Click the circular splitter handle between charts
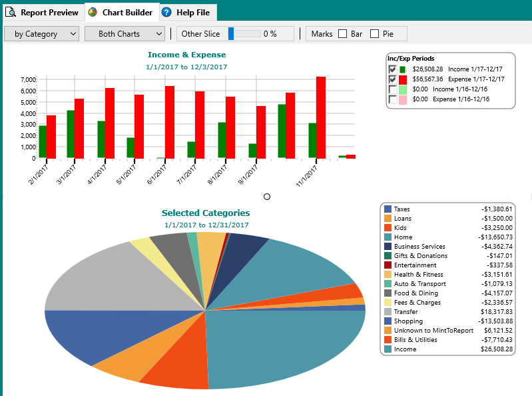The image size is (532, 396). (x=267, y=197)
